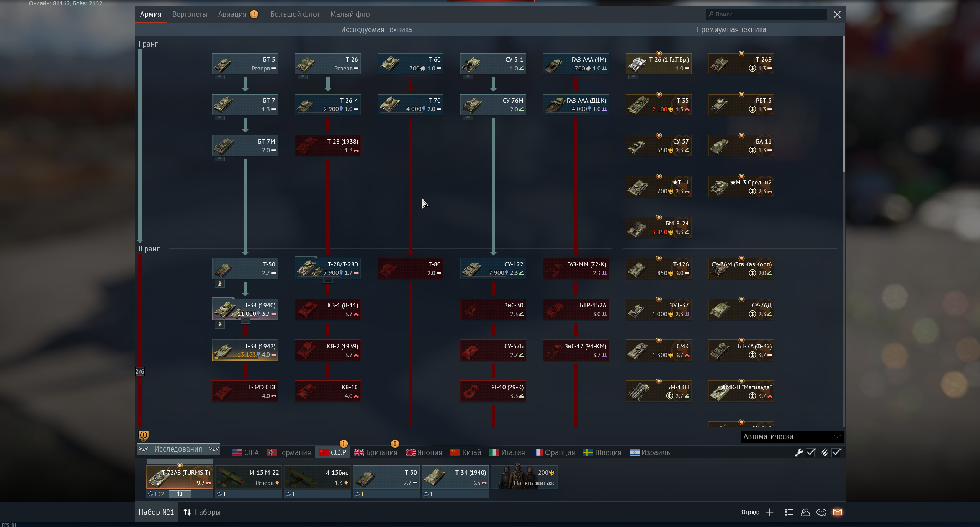Select the И-15бис crew slot
980x527 pixels.
pos(317,477)
